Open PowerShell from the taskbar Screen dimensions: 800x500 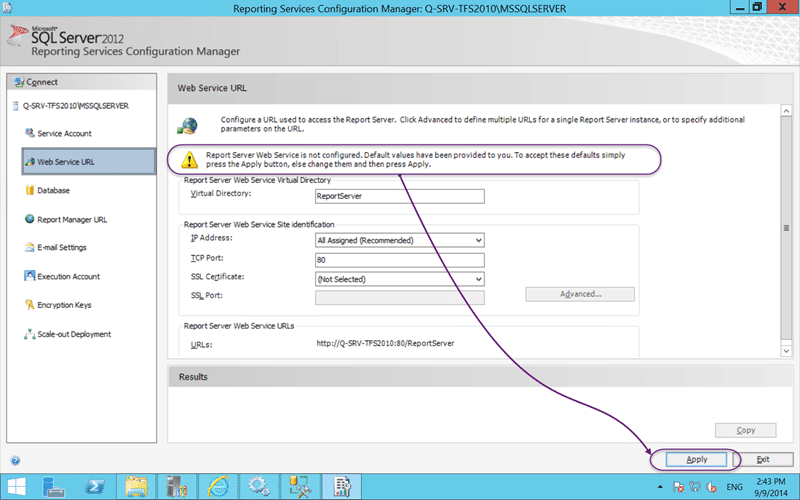(95, 487)
